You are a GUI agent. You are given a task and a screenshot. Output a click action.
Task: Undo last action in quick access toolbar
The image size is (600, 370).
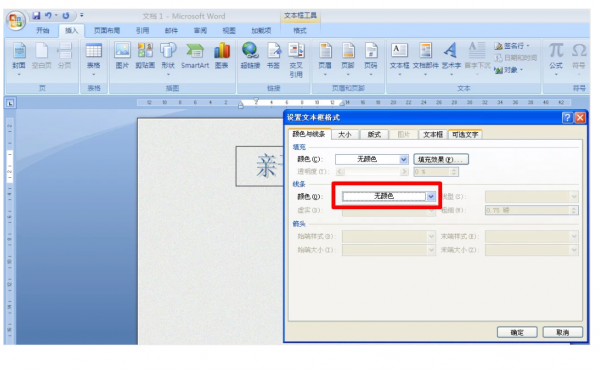(x=48, y=16)
